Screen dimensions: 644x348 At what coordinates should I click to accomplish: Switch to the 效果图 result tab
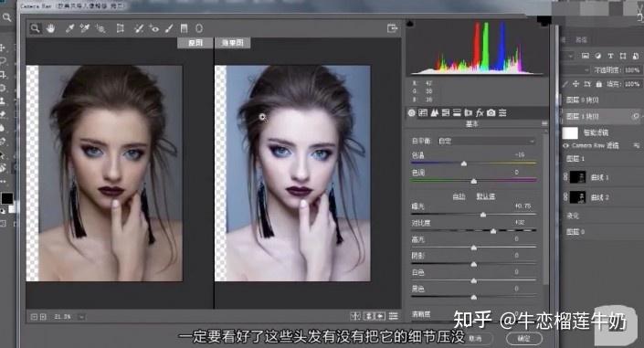(x=232, y=43)
